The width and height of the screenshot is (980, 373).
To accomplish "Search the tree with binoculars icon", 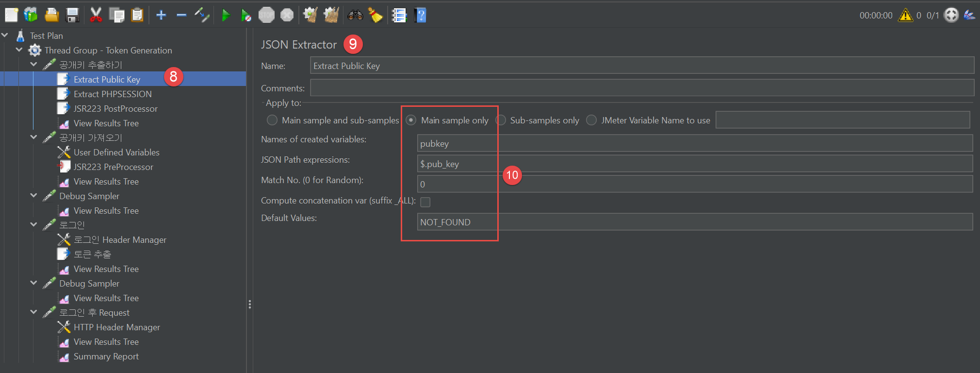I will pyautogui.click(x=355, y=15).
